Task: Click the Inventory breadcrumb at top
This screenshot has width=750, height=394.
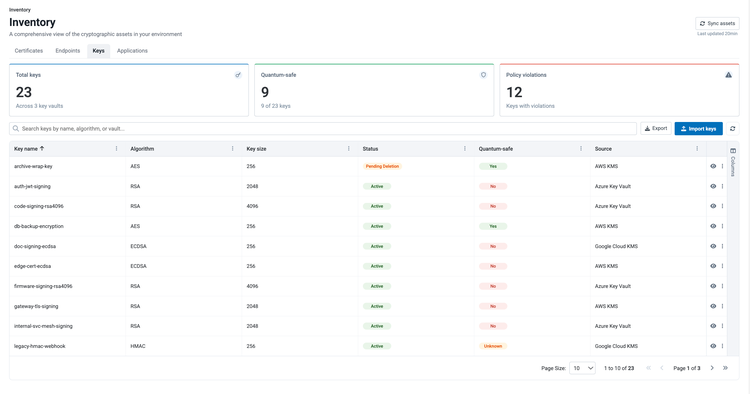Action: click(x=20, y=10)
